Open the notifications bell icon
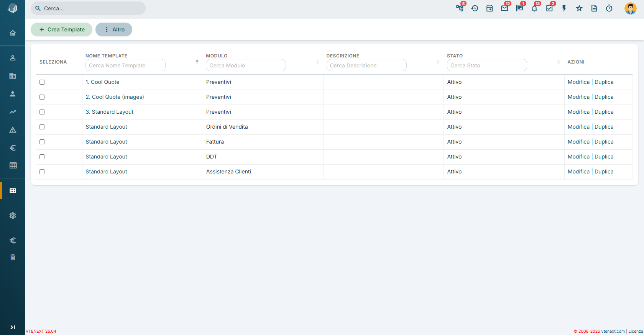644x335 pixels. (x=534, y=8)
